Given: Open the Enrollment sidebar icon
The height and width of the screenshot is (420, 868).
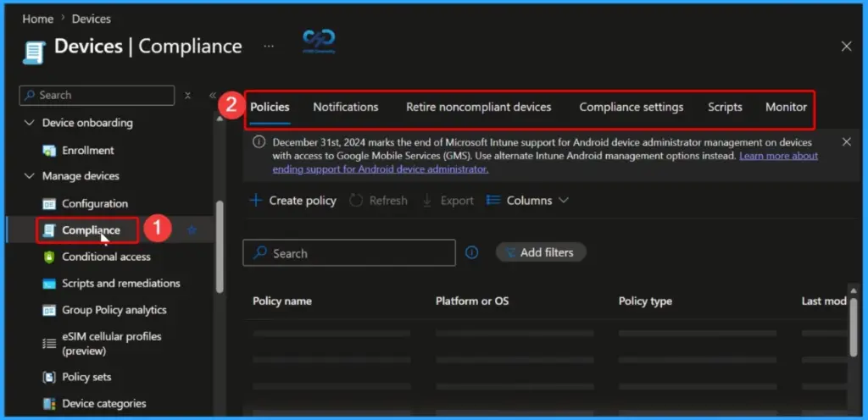Looking at the screenshot, I should (49, 151).
